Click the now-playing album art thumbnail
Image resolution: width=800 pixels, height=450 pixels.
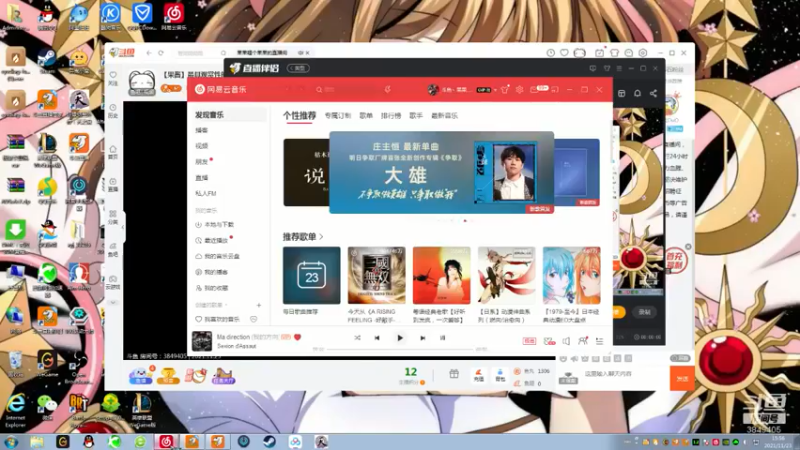pos(202,341)
